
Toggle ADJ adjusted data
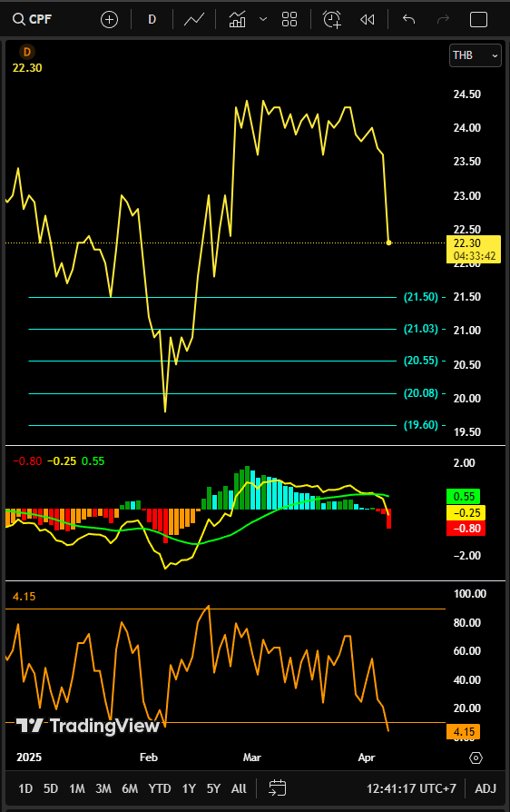click(485, 788)
